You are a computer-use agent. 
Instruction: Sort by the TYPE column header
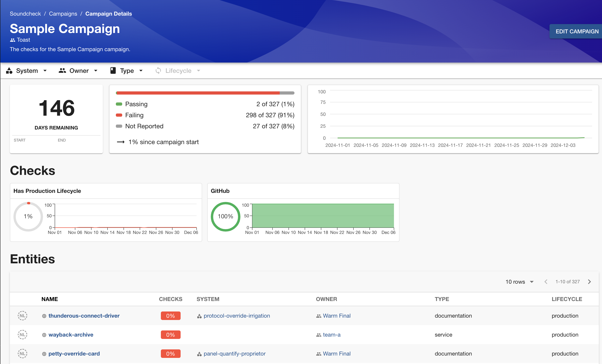click(x=442, y=299)
